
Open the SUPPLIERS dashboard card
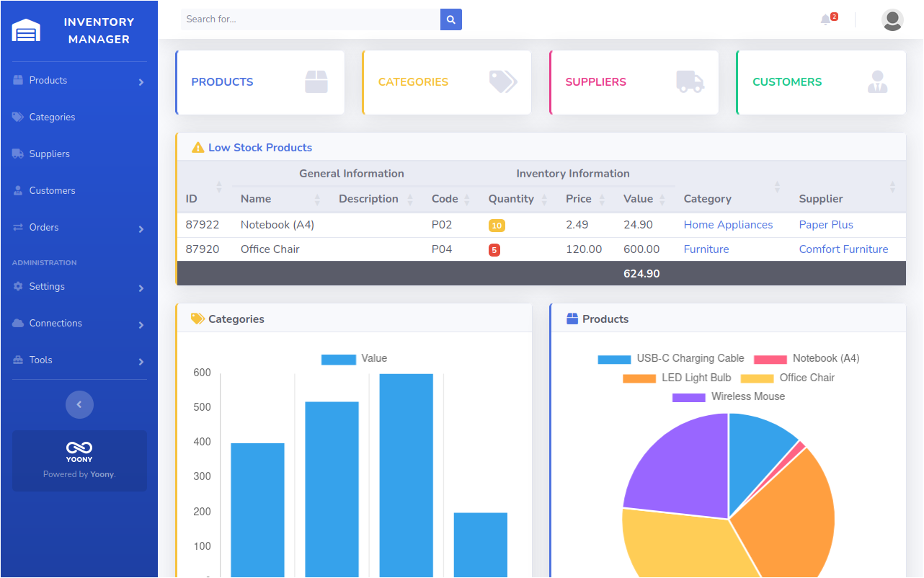(634, 82)
